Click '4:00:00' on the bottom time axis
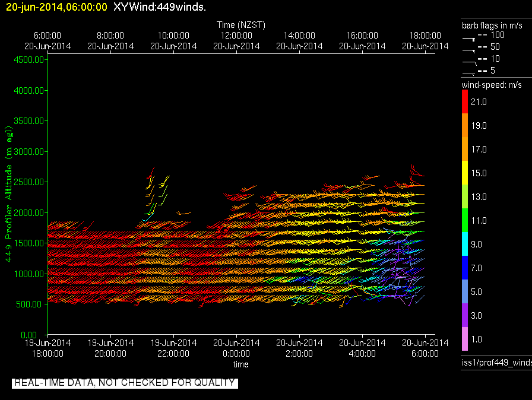Viewport: 532px width, 400px height. coord(362,354)
